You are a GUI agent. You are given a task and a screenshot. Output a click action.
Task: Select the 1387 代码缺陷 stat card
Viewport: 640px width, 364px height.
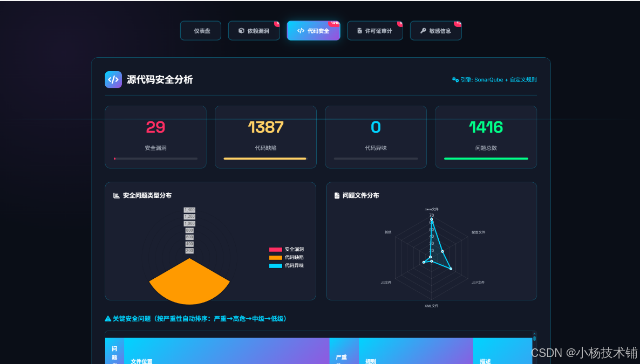[x=265, y=137]
